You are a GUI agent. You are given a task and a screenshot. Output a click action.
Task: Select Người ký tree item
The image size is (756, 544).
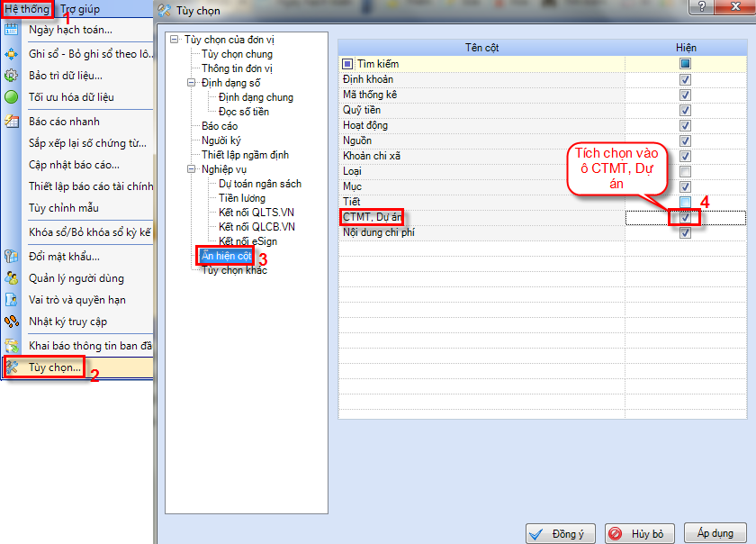(x=221, y=141)
